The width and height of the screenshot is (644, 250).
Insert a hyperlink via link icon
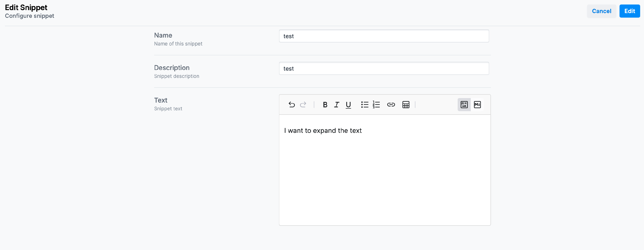click(391, 105)
